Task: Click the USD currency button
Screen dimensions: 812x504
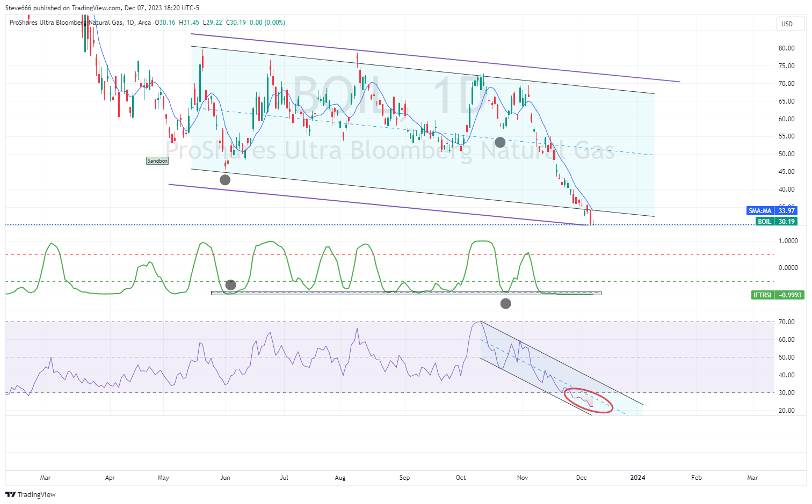Action: (790, 24)
